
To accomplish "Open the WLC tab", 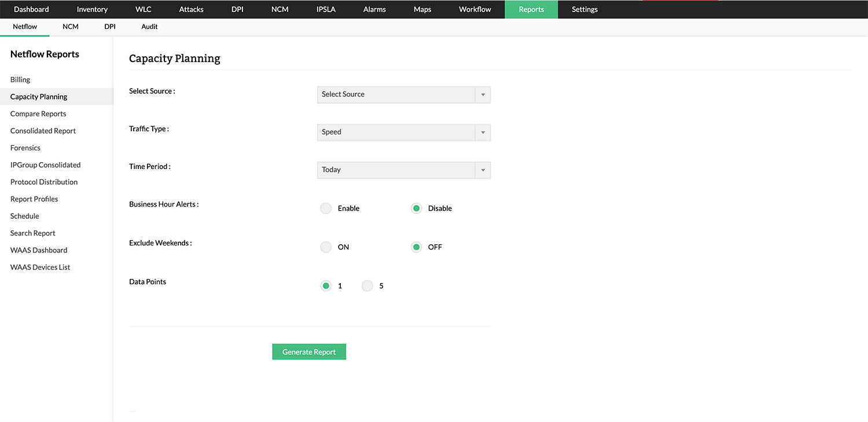I will [144, 9].
